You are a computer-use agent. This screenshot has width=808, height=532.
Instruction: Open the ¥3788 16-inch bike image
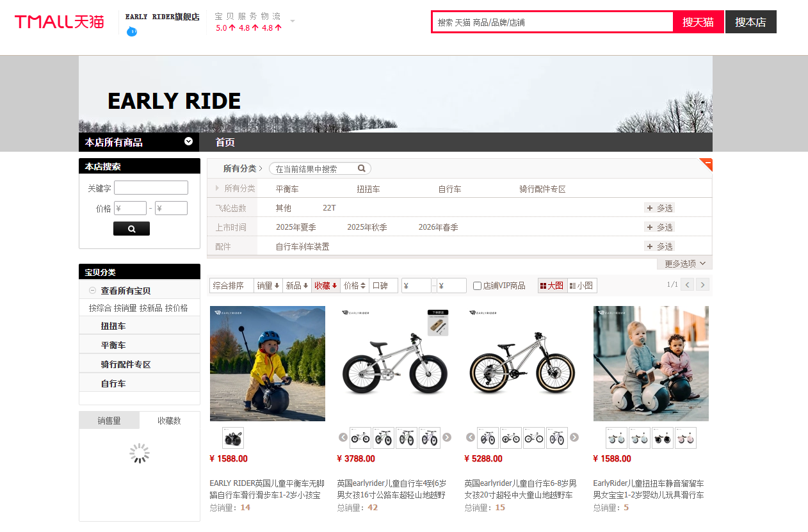[x=395, y=364]
